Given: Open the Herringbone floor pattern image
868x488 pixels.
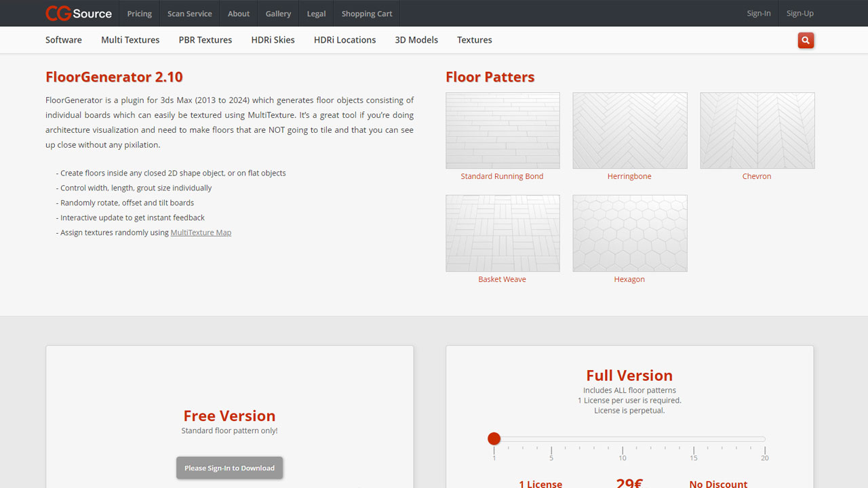Looking at the screenshot, I should click(629, 130).
